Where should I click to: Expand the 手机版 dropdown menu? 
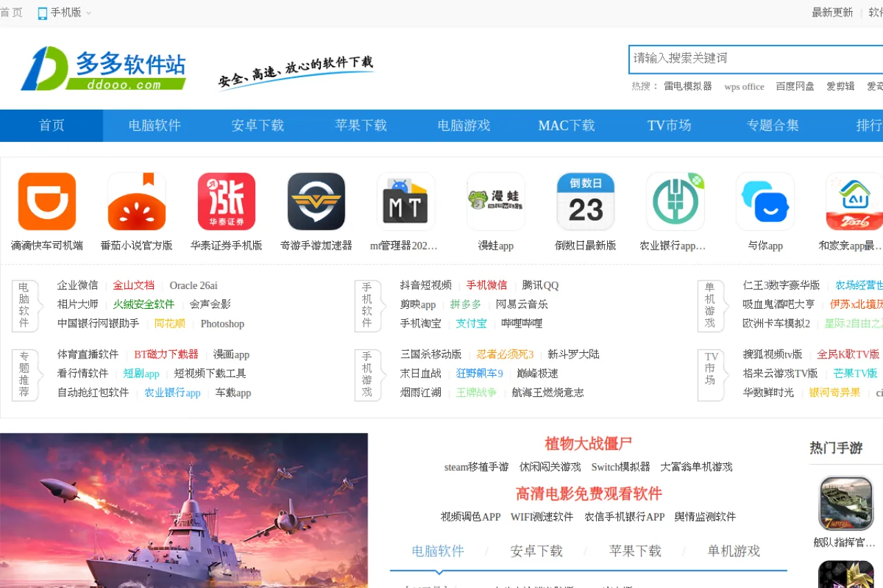tap(63, 12)
